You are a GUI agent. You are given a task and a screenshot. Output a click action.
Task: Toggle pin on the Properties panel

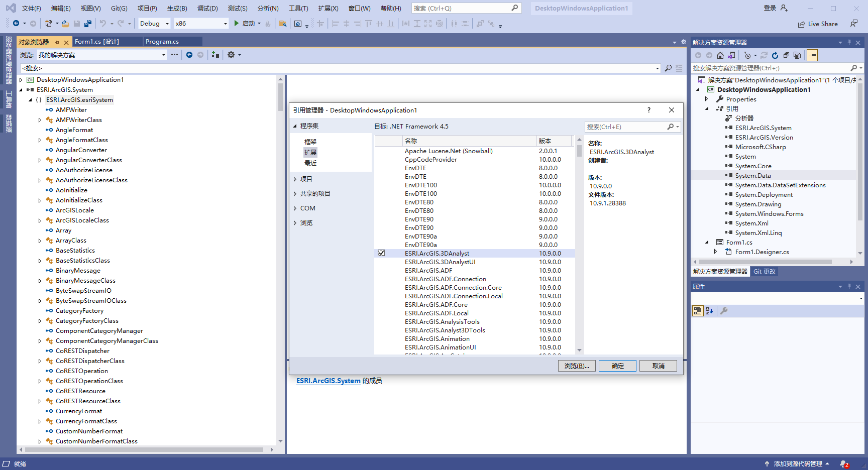pos(849,287)
